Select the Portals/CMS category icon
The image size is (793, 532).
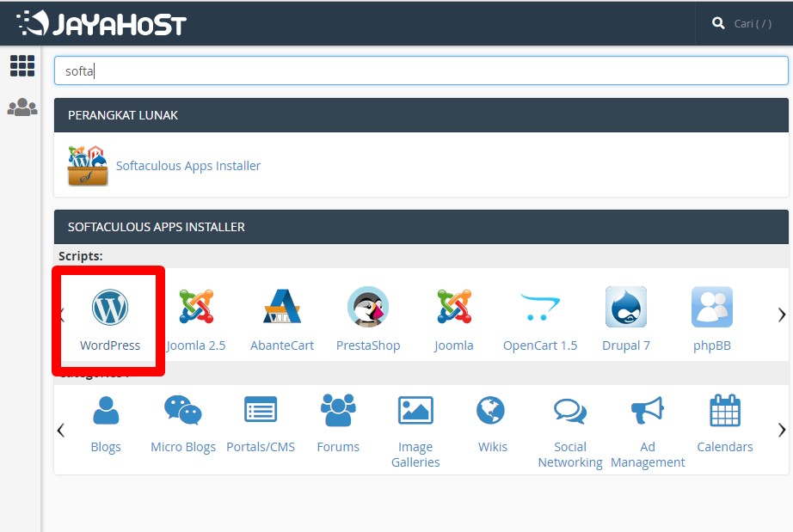261,409
